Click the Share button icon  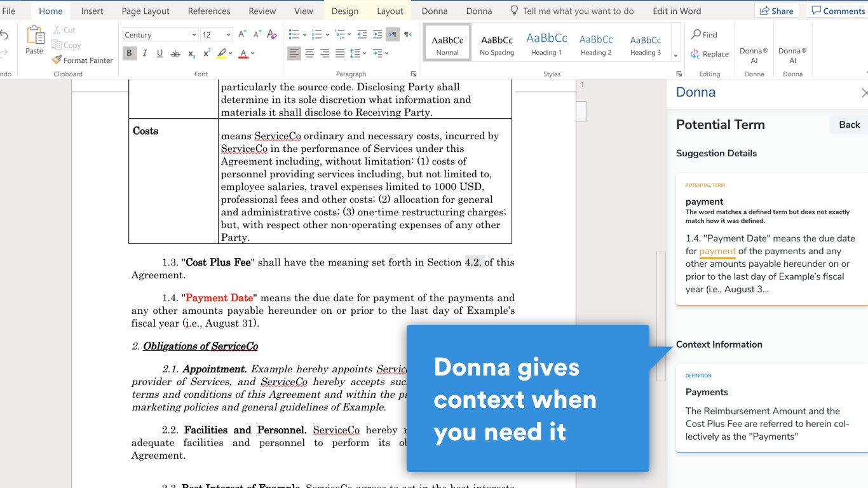click(765, 11)
